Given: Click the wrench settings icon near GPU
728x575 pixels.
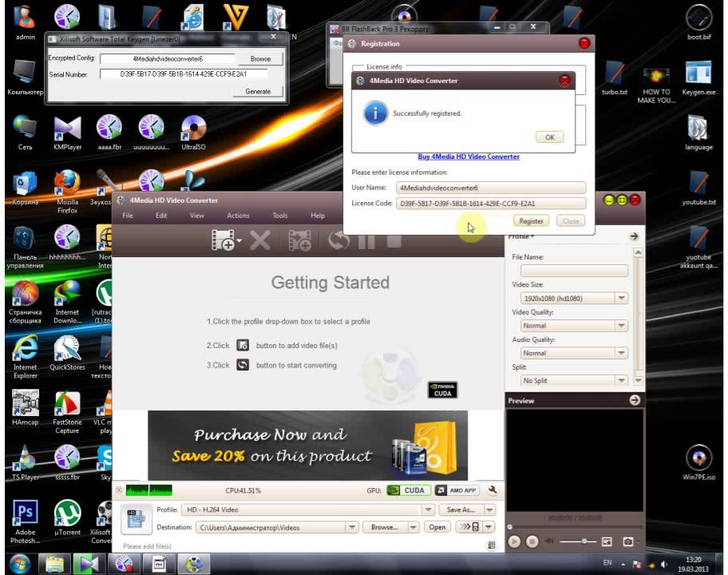Looking at the screenshot, I should [x=493, y=490].
